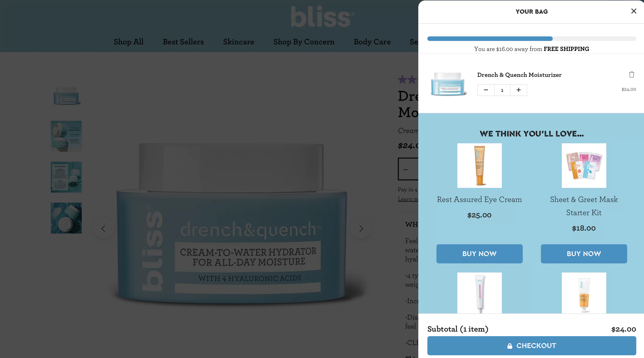Select the Shop All menu item
The image size is (644, 358).
tap(128, 41)
